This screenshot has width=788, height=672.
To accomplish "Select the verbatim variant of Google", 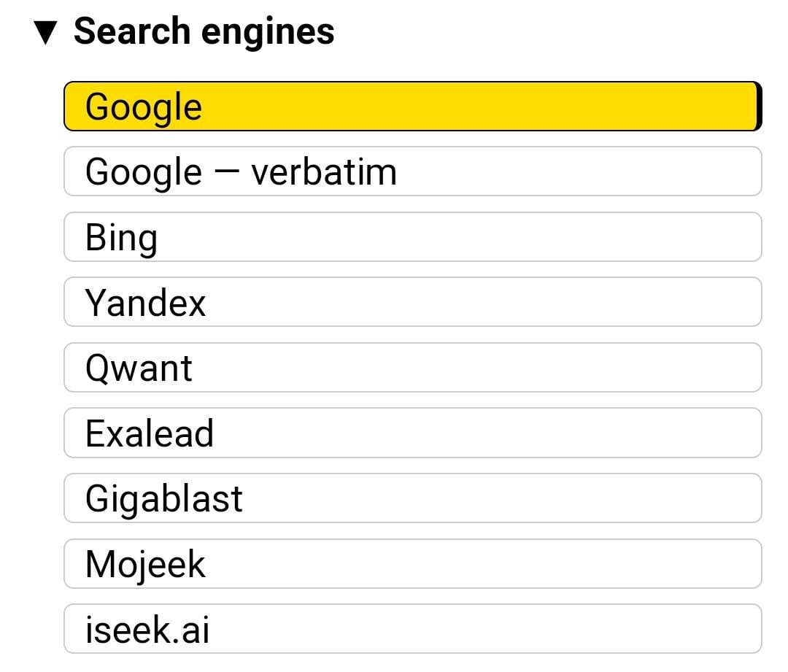I will 412,171.
